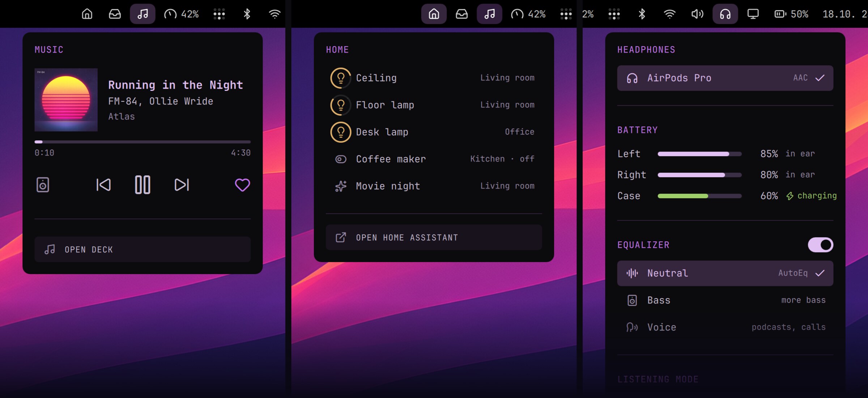Open Deck from the Music panel

click(142, 249)
